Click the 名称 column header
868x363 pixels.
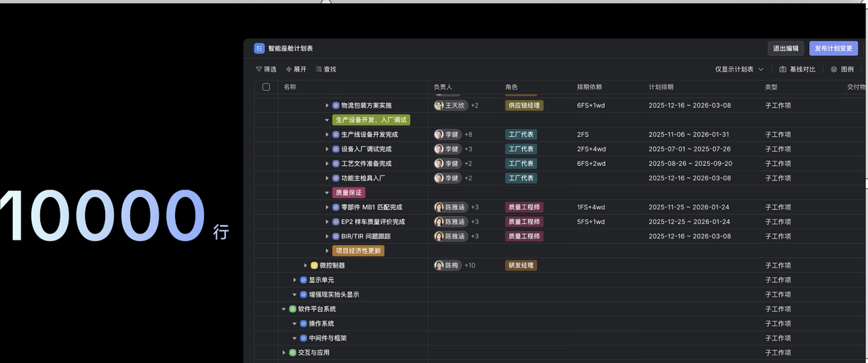pos(290,87)
